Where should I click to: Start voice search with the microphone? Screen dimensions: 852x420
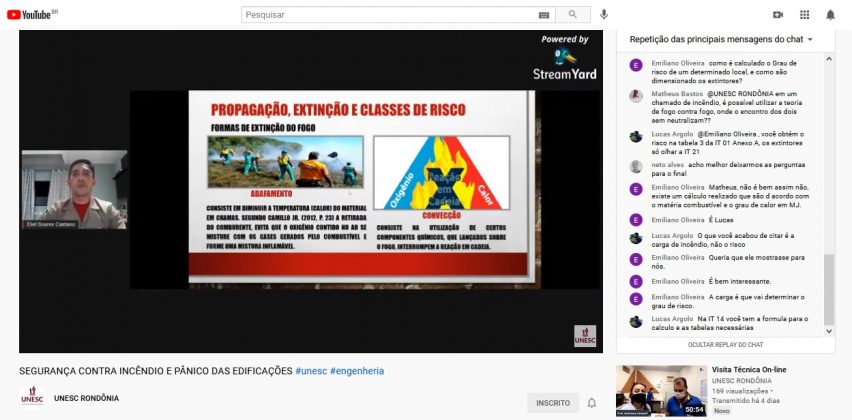603,15
